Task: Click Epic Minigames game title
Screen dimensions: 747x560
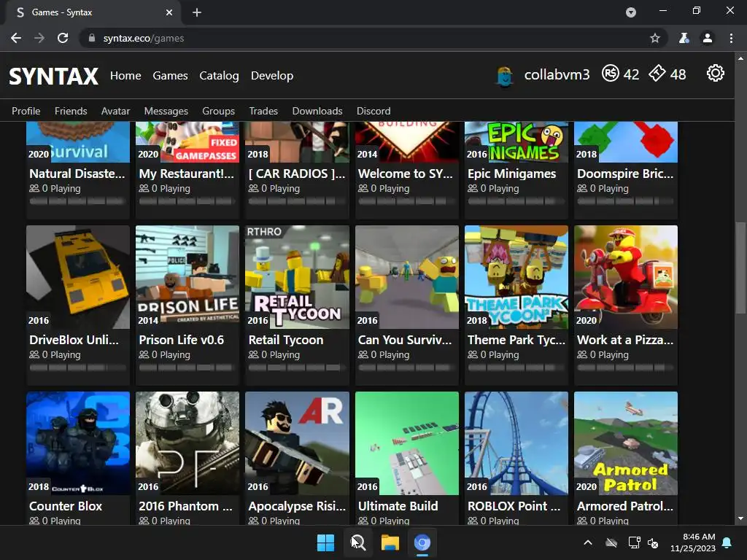Action: coord(511,174)
